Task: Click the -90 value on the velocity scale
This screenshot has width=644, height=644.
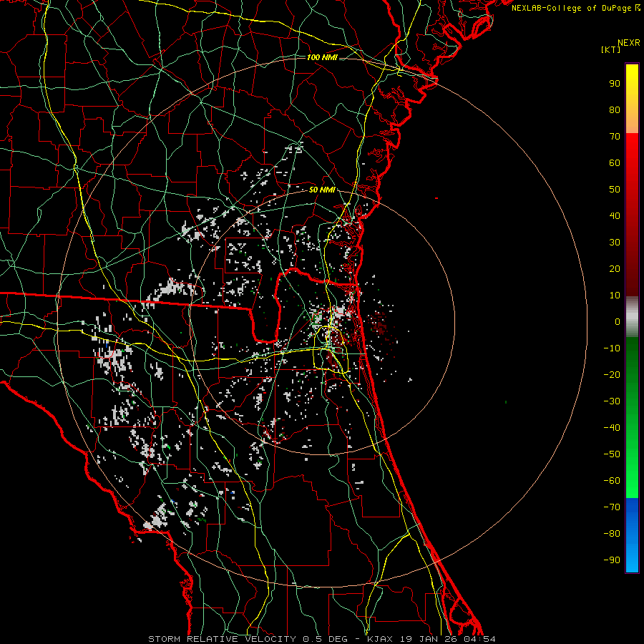Action: pos(612,560)
